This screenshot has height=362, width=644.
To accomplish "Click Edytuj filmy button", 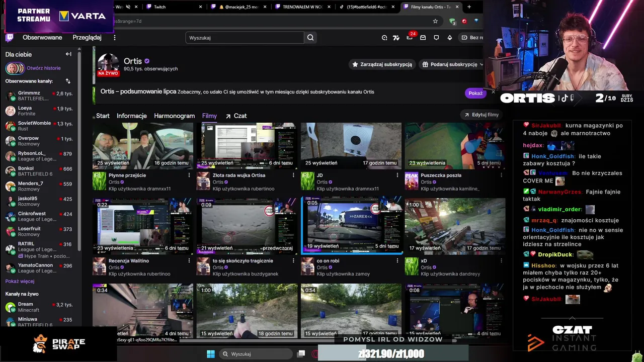I will click(481, 115).
